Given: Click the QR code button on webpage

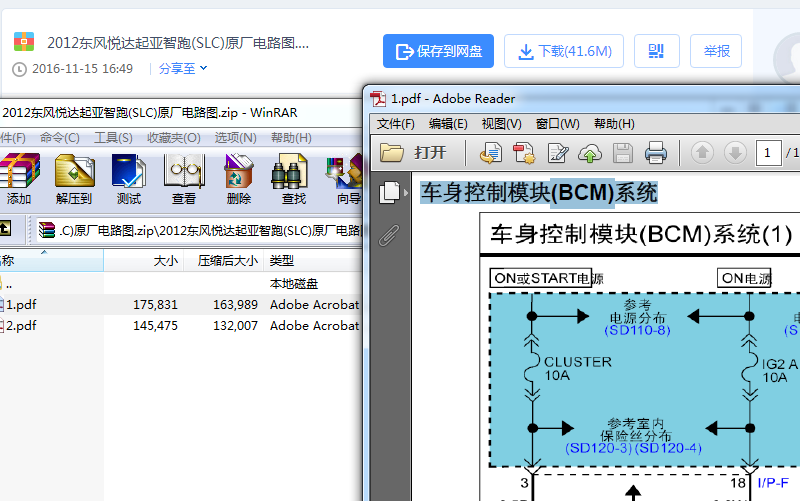Looking at the screenshot, I should tap(657, 51).
